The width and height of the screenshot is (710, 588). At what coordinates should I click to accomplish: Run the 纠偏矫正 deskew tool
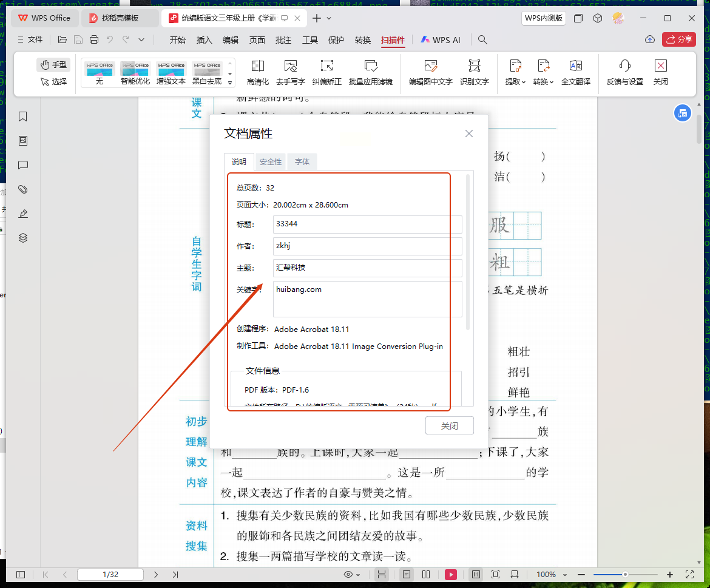[x=326, y=72]
